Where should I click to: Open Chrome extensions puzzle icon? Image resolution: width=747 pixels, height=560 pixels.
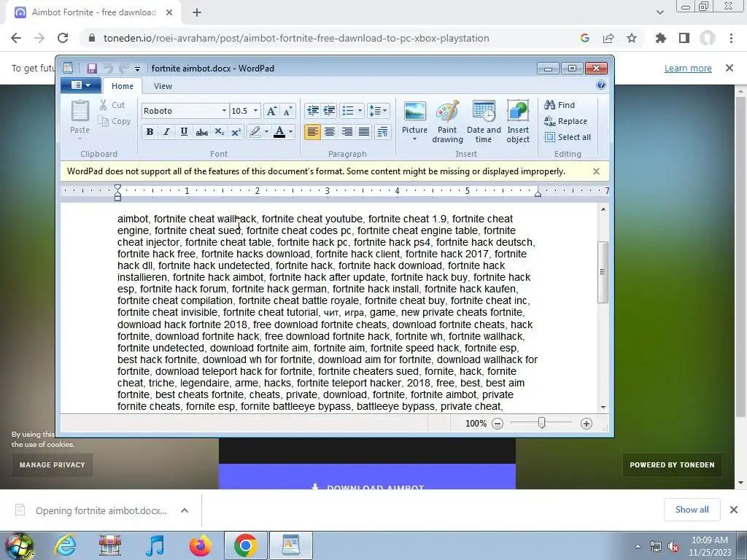coord(661,38)
